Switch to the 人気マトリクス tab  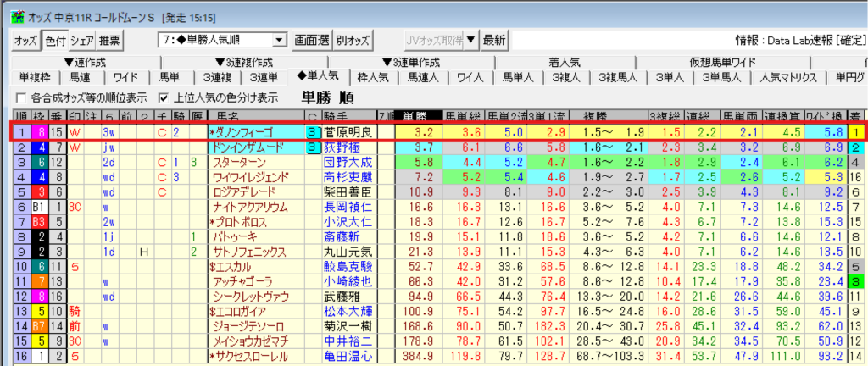788,77
